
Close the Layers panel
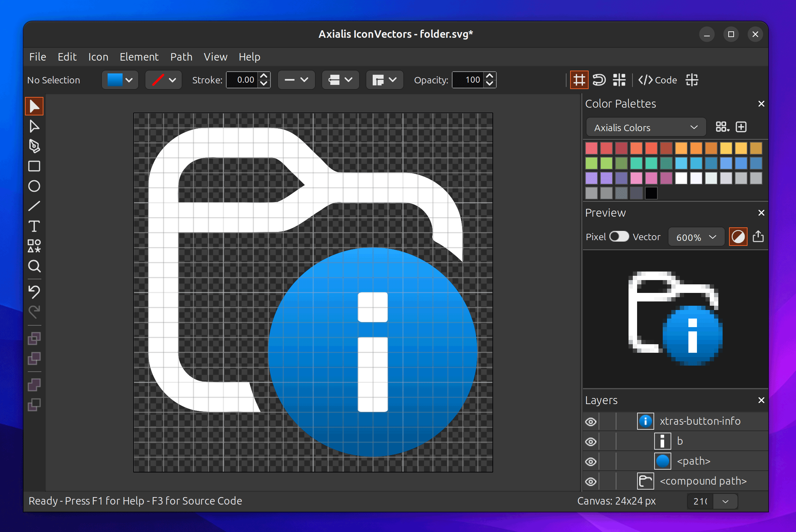click(761, 400)
